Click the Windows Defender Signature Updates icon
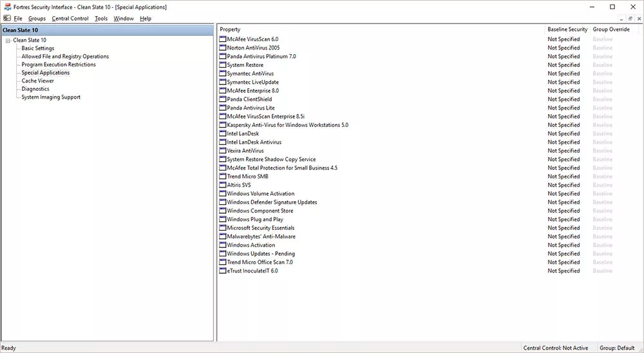This screenshot has height=353, width=644. 223,202
